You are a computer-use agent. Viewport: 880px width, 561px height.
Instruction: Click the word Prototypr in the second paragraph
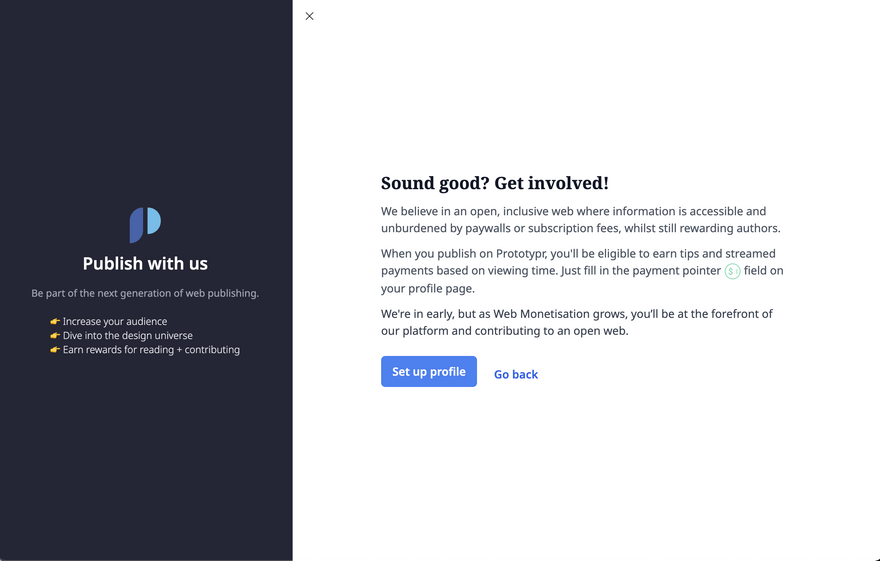[521, 254]
